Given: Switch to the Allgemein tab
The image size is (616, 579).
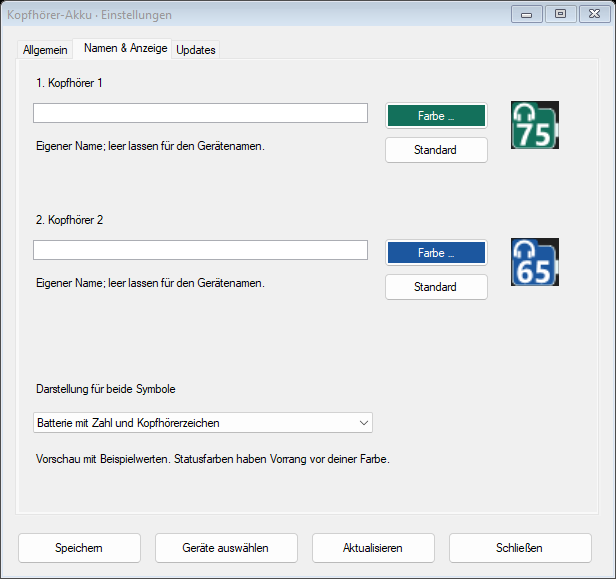Looking at the screenshot, I should [x=45, y=50].
